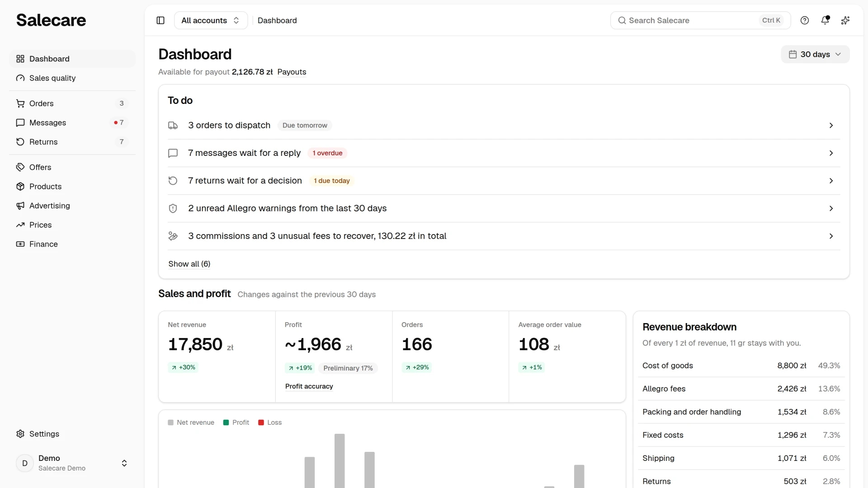Toggle the Net revenue legend swatch
868x488 pixels.
[170, 422]
